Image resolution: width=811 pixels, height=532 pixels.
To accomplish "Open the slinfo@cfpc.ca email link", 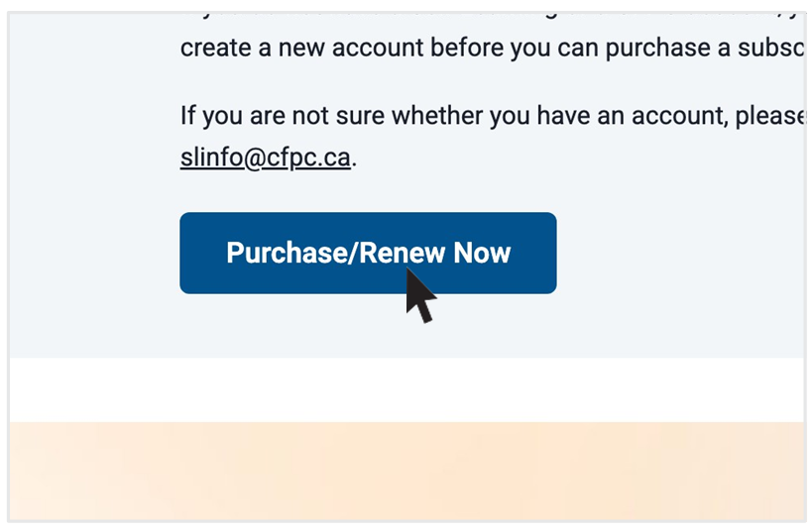I will (265, 159).
